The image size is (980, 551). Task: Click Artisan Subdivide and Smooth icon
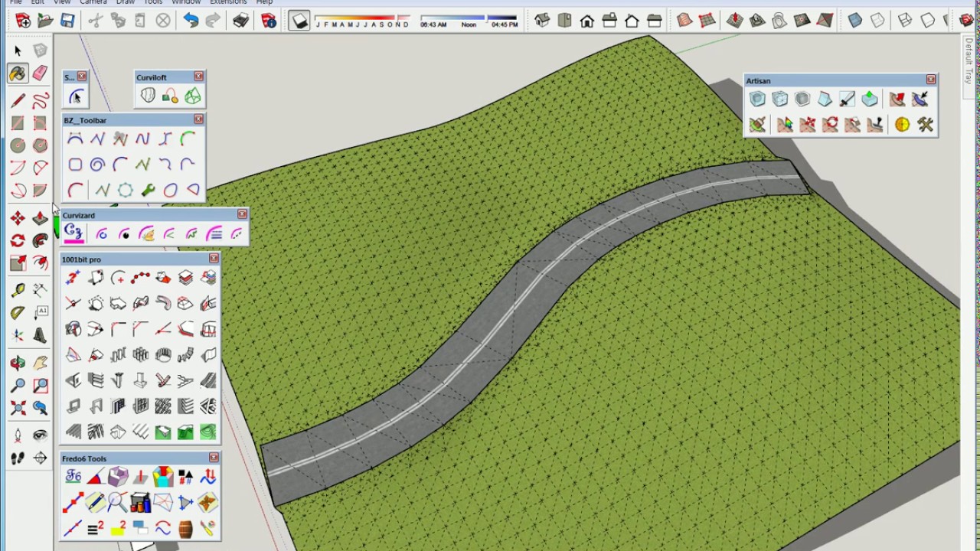coord(757,99)
